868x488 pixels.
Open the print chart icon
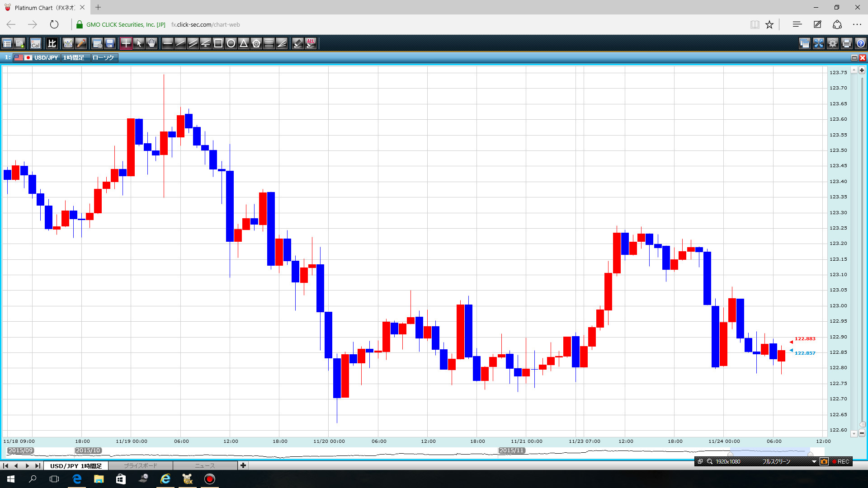(x=847, y=43)
